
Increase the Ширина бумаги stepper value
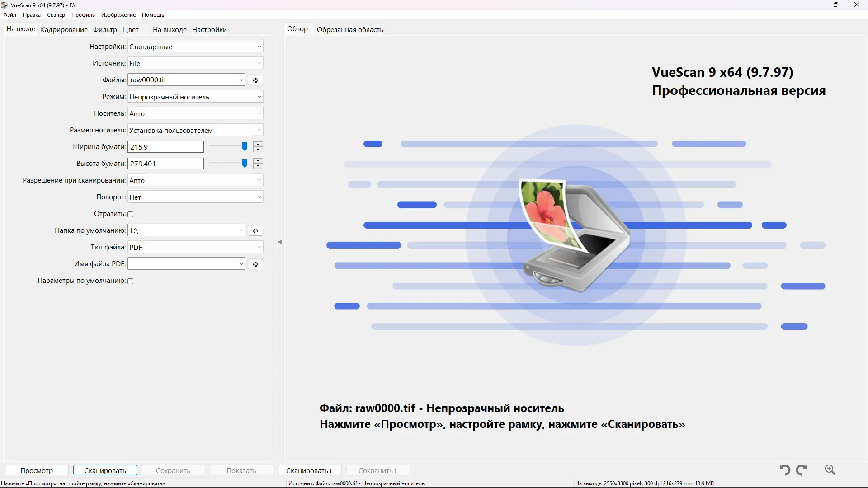258,144
